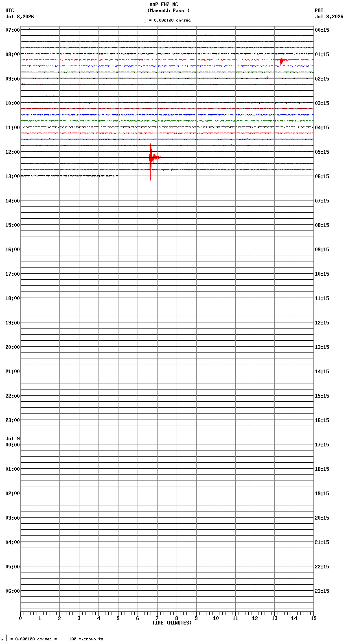The image size is (346, 644).
Task: Click the 22:00 UTC time label
Action: point(13,396)
